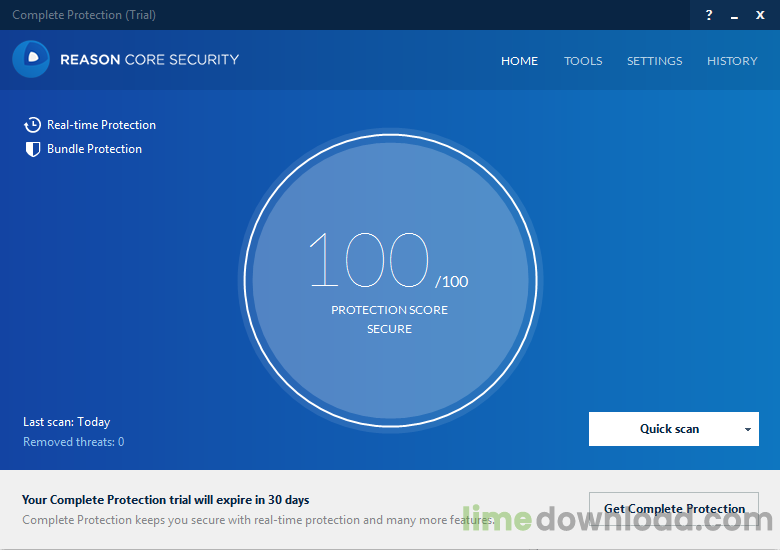
Task: Click the Reason Core Security logo icon
Action: [31, 59]
